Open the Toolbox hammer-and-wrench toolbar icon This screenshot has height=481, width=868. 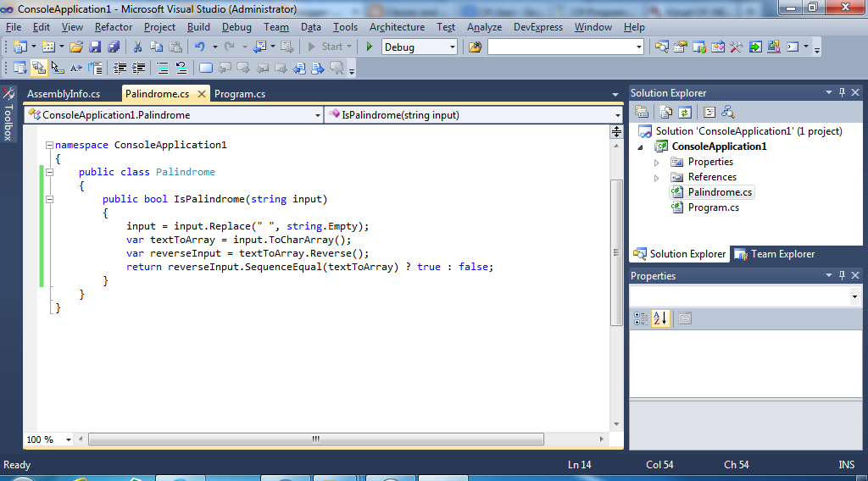(x=737, y=47)
